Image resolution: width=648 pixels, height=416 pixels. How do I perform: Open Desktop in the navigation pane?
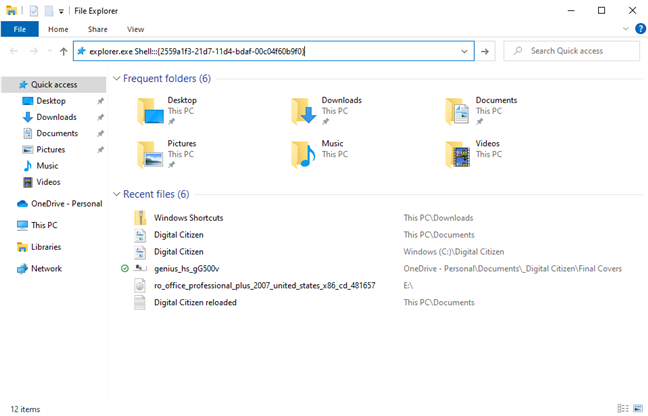51,101
